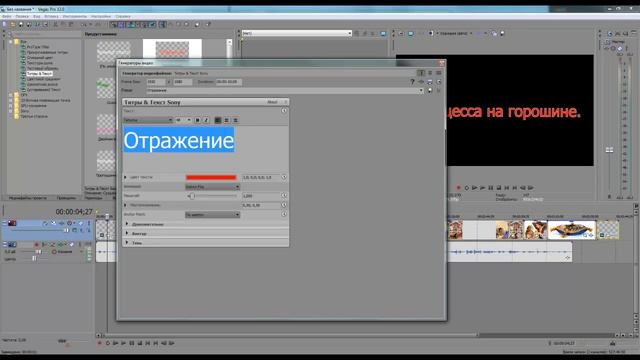This screenshot has width=640, height=360.
Task: Open the animation dropdown under text color
Action: pos(212,187)
